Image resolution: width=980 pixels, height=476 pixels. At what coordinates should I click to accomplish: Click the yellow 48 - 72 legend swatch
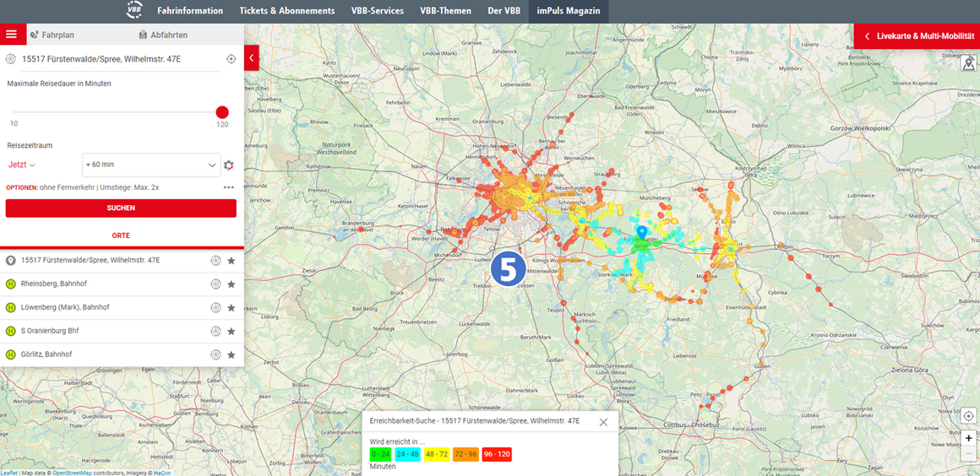(438, 454)
